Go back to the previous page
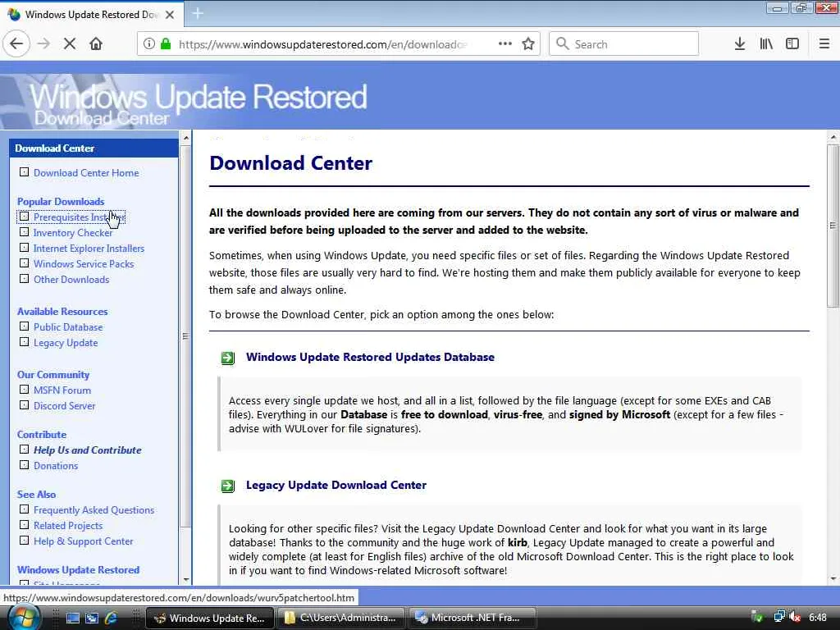840x630 pixels. [x=16, y=44]
